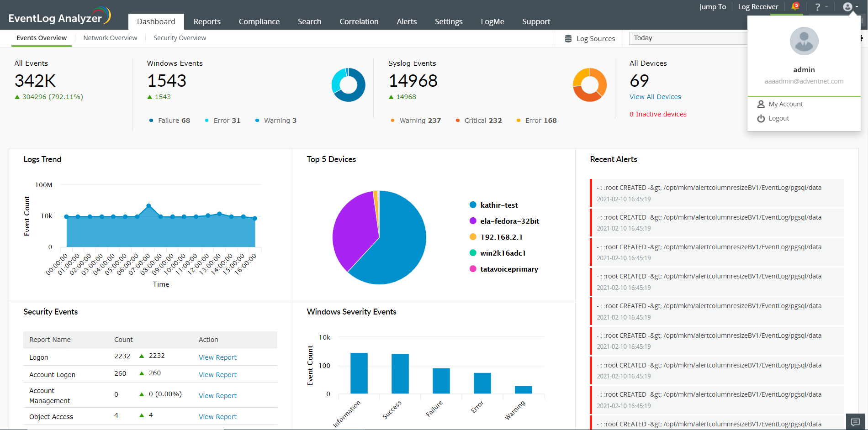Expand the help question mark dropdown
Screen dimensions: 868x430
(821, 7)
